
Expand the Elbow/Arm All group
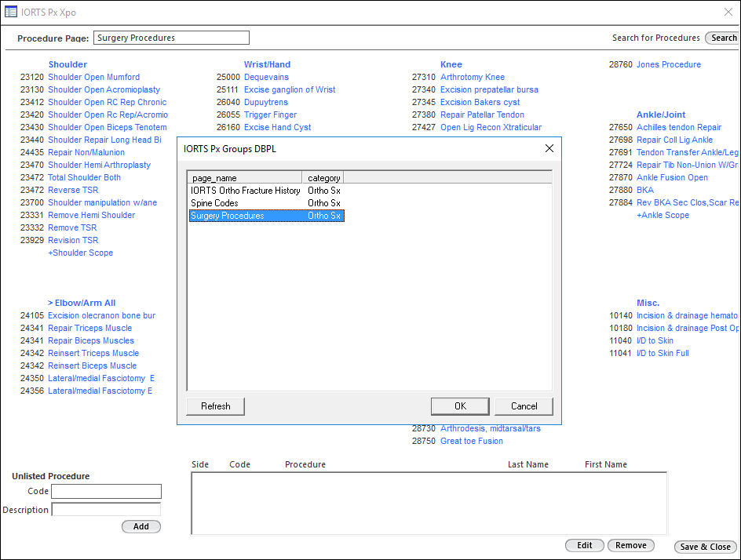82,303
